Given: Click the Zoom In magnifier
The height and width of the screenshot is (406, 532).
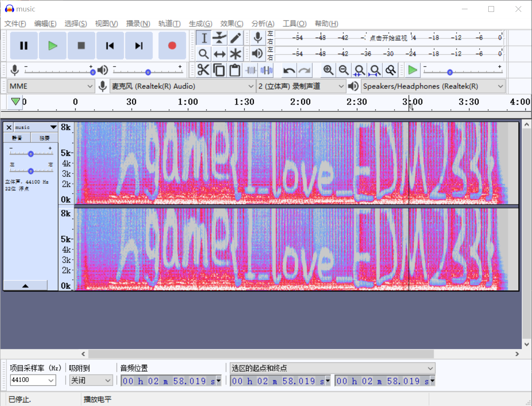Looking at the screenshot, I should (x=328, y=70).
